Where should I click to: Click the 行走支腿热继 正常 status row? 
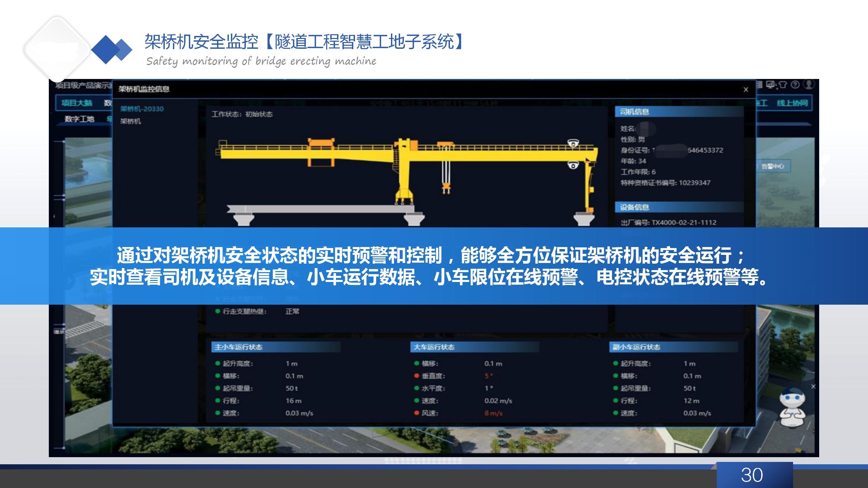click(x=257, y=311)
